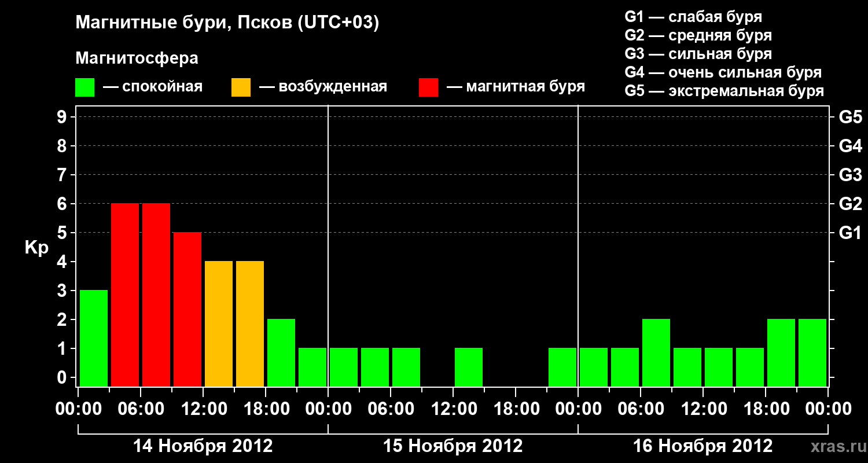Click the Kp 2 bar starting 18:00 on 16 November
This screenshot has width=868, height=463.
pyautogui.click(x=781, y=352)
